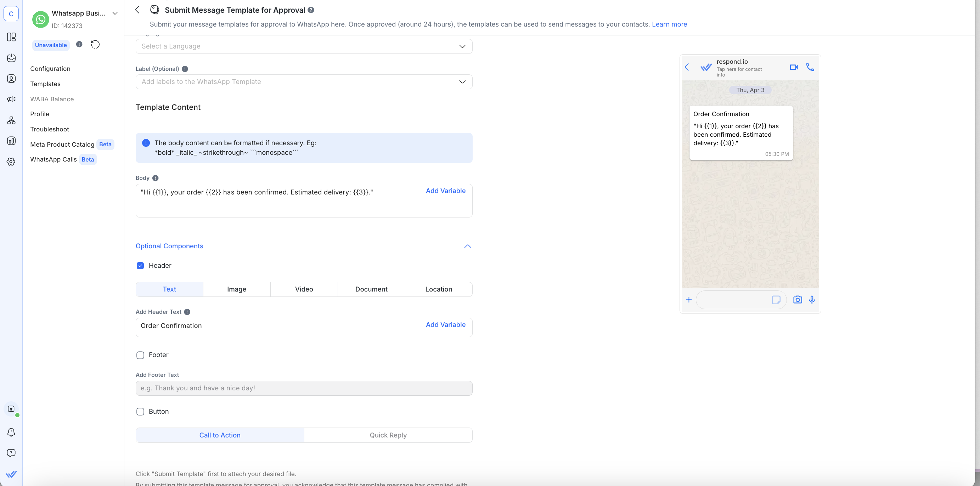The width and height of the screenshot is (980, 486).
Task: Click the microphone icon in the chat preview
Action: click(x=812, y=300)
